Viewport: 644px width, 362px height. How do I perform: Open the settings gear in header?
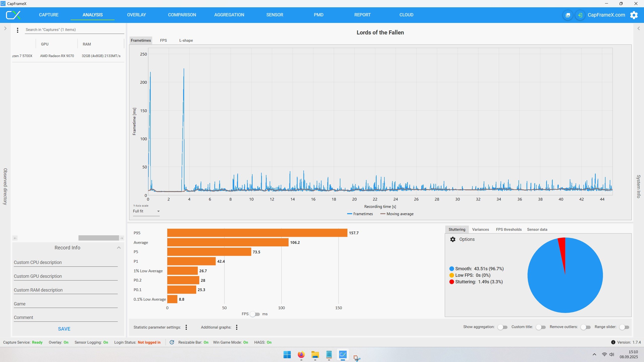pyautogui.click(x=634, y=15)
